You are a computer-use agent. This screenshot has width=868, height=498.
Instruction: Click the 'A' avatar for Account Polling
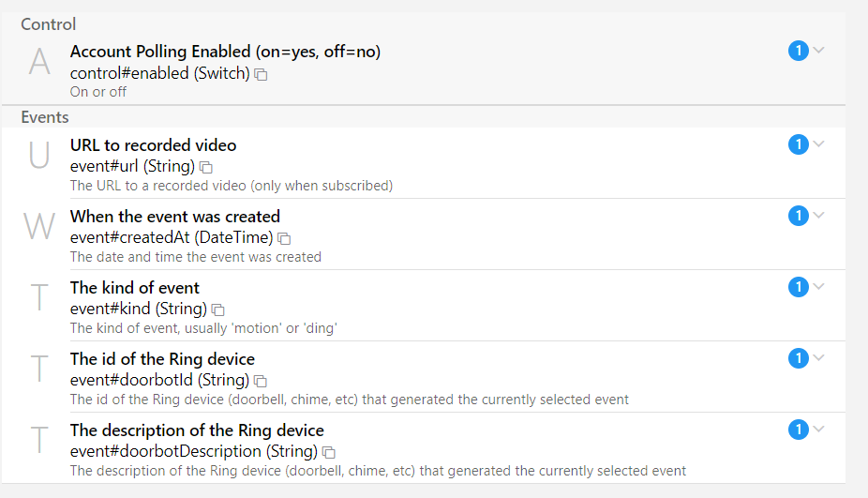pos(39,62)
